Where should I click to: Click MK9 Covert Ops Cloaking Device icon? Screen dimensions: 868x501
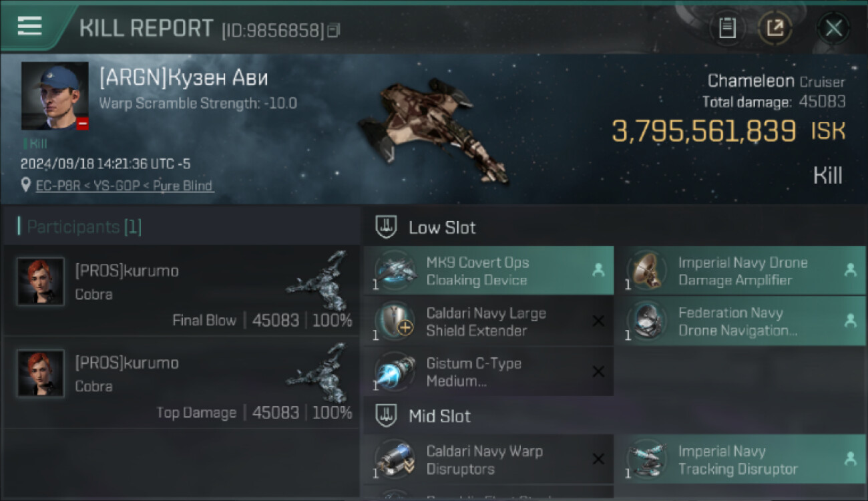395,271
